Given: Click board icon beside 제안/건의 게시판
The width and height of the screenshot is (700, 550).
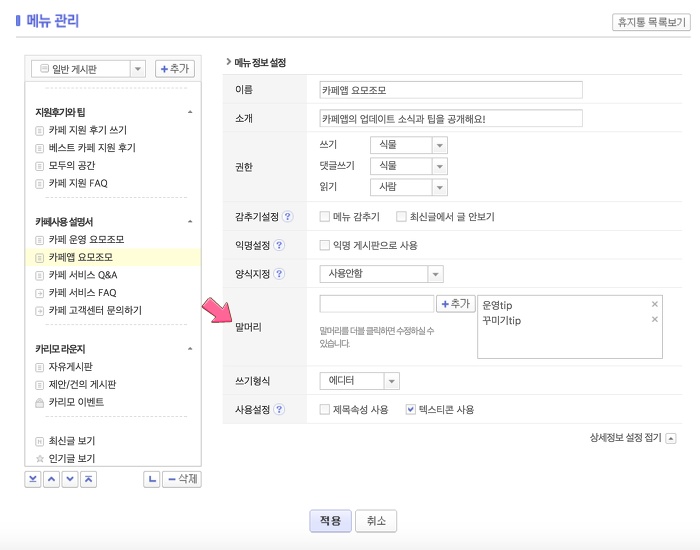Looking at the screenshot, I should tap(39, 385).
